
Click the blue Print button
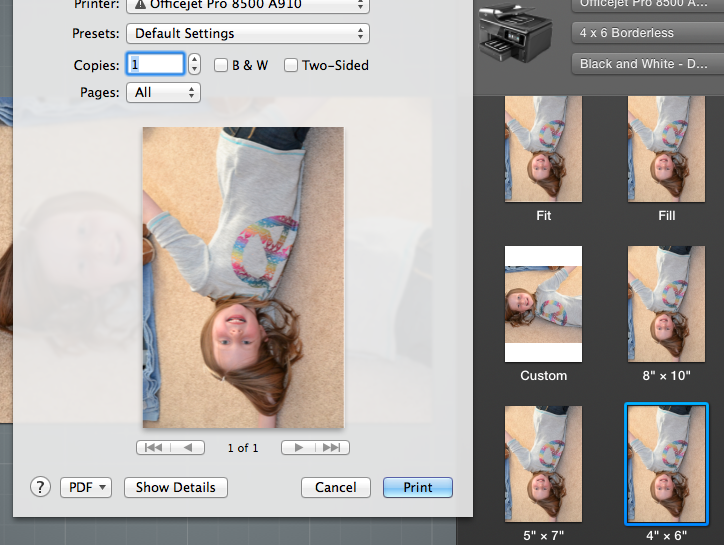coord(418,487)
